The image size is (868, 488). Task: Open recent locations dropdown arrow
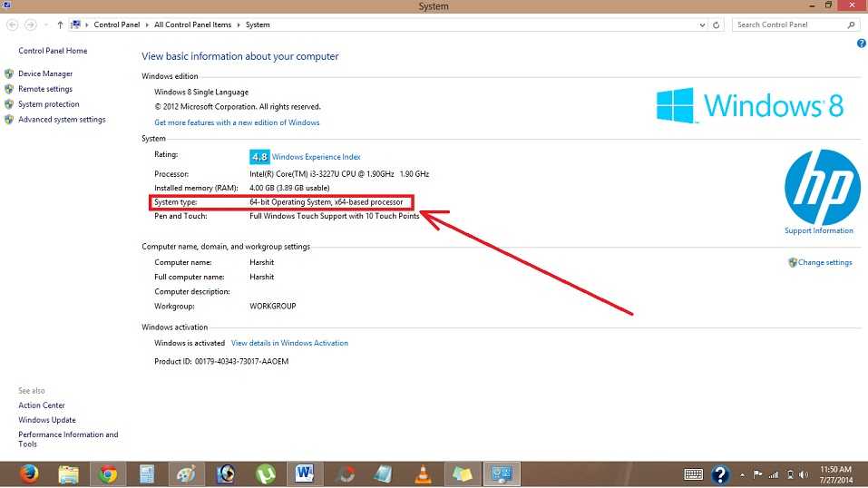click(x=46, y=24)
